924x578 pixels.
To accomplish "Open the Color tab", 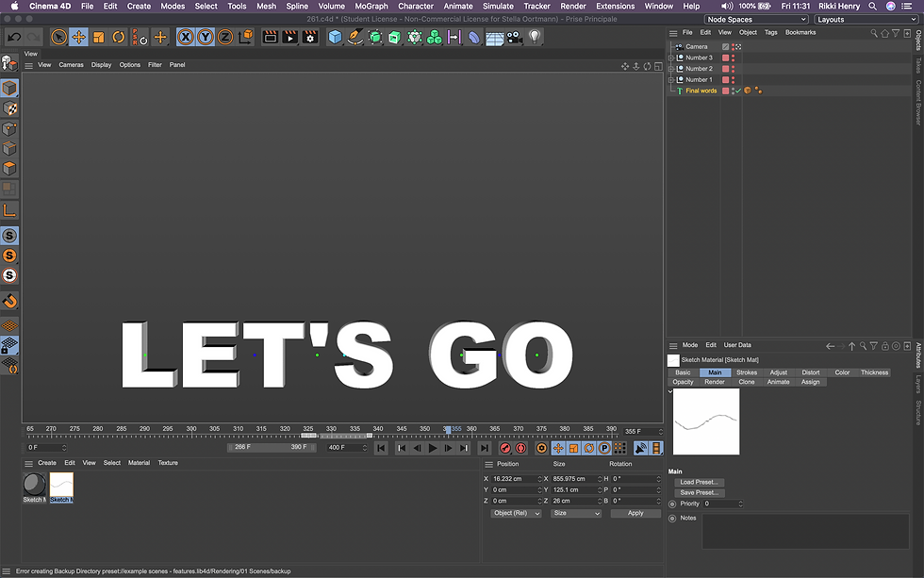I will (842, 372).
